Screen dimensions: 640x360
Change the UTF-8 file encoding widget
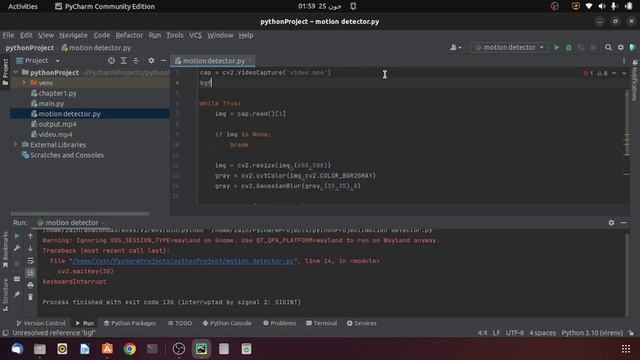[515, 333]
